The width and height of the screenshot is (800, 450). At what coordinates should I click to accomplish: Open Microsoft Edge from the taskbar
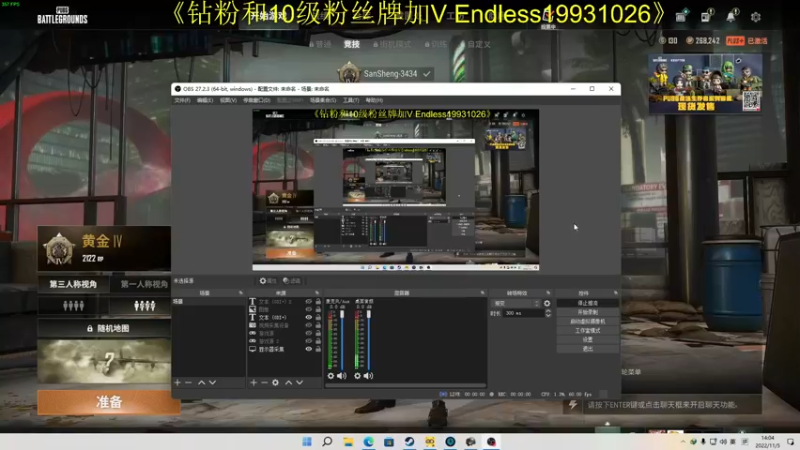pos(368,442)
